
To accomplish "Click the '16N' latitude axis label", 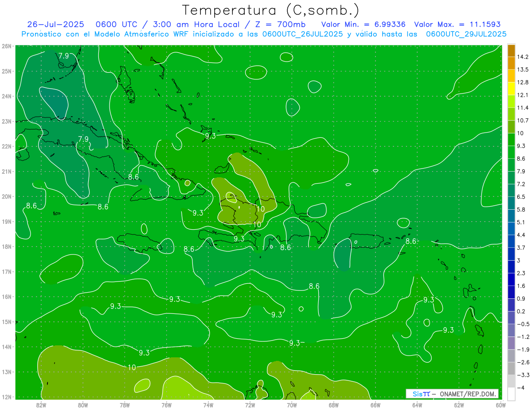I will 7,297.
